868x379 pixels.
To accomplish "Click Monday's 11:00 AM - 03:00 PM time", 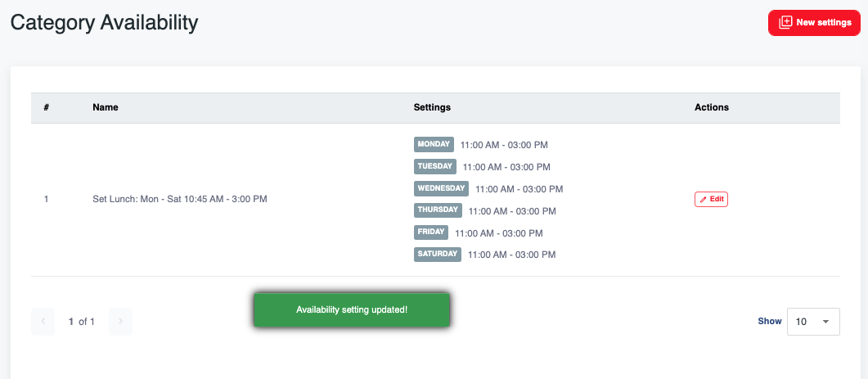I will point(504,145).
